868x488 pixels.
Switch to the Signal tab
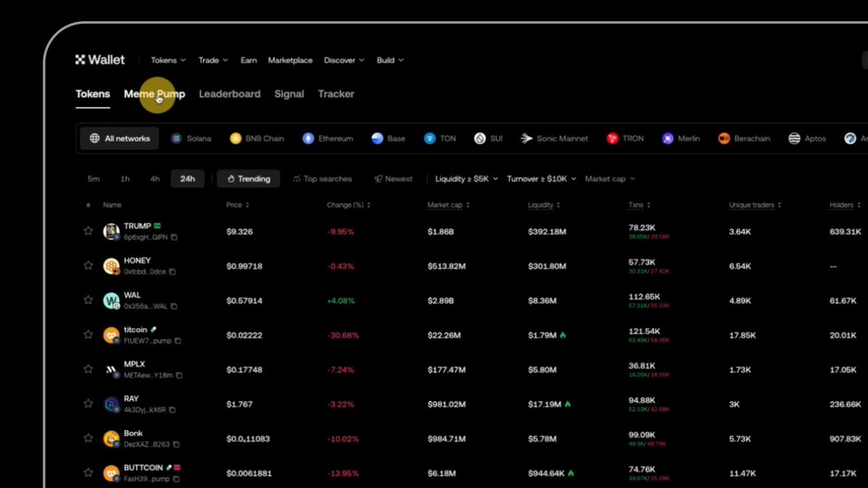[289, 94]
